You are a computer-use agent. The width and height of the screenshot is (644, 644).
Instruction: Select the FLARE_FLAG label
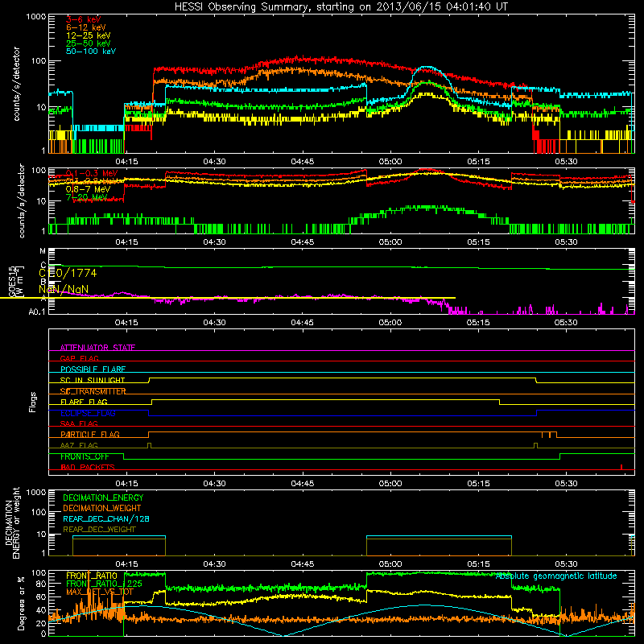pos(84,402)
